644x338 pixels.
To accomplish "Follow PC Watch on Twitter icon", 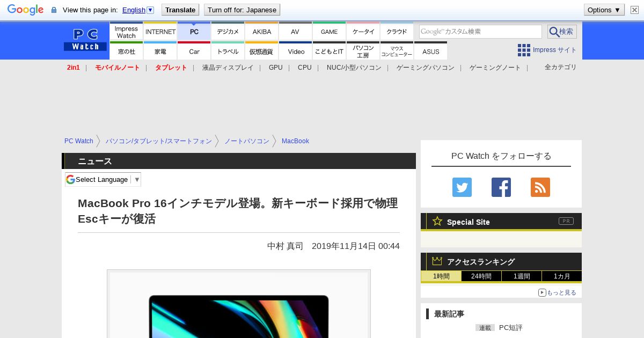I will [462, 187].
